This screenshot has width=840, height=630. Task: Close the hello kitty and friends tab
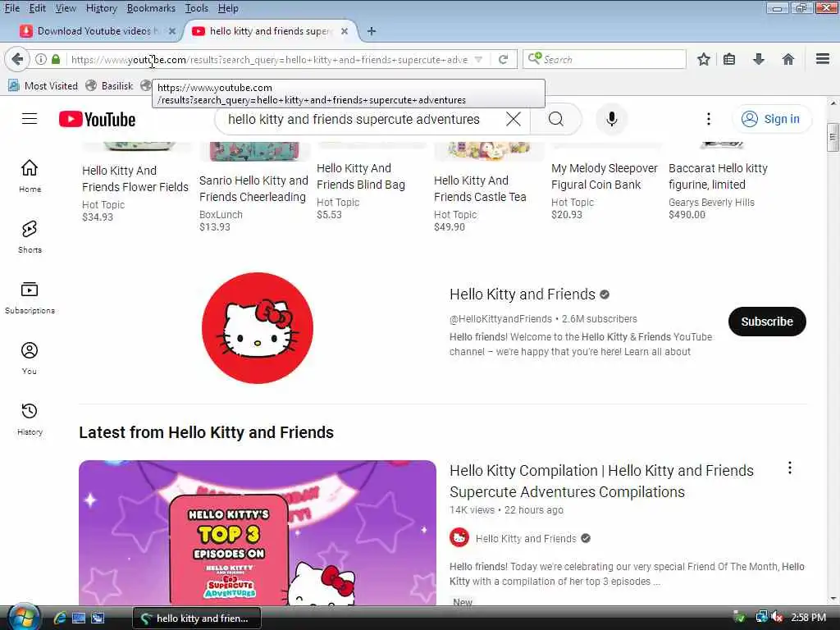tap(345, 31)
